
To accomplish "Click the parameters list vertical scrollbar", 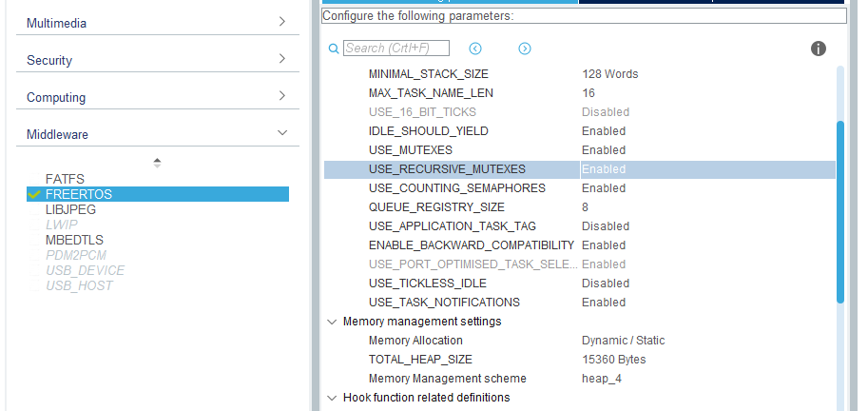I will (839, 211).
